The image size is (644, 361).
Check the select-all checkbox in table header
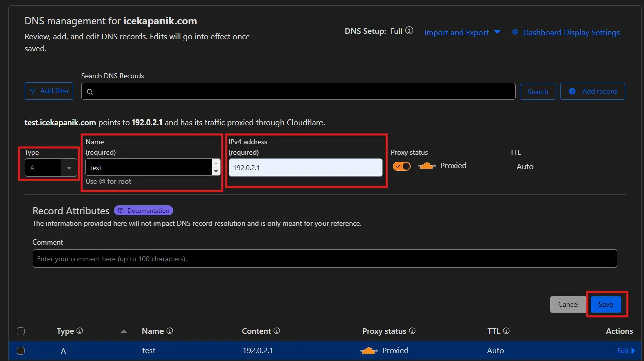tap(21, 331)
